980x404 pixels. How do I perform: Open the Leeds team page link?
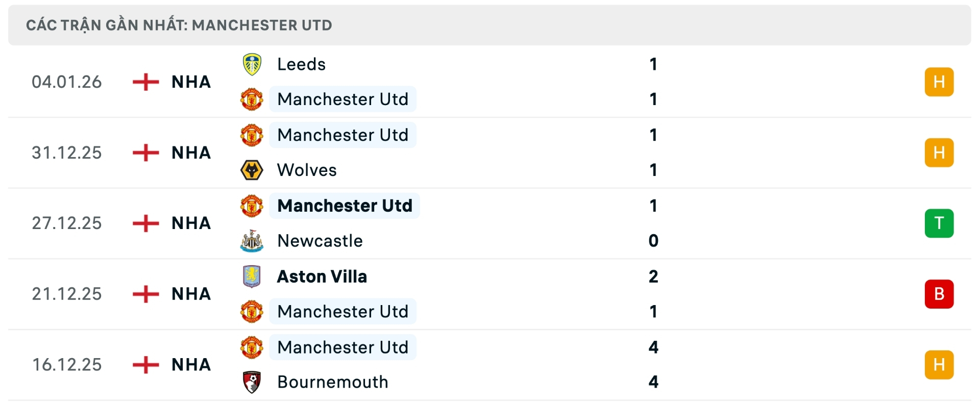301,64
